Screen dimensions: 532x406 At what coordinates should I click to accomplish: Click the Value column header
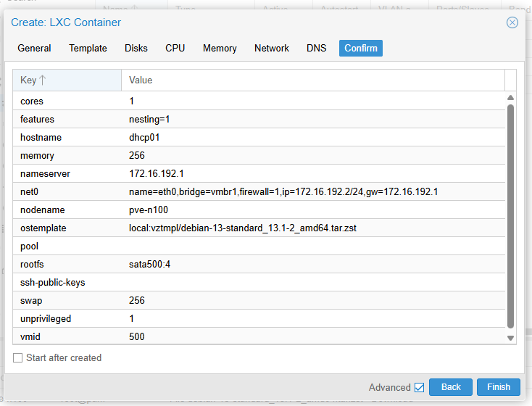point(312,80)
